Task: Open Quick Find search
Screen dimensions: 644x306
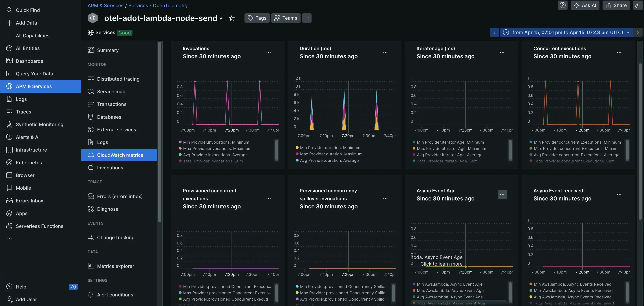Action: (28, 10)
